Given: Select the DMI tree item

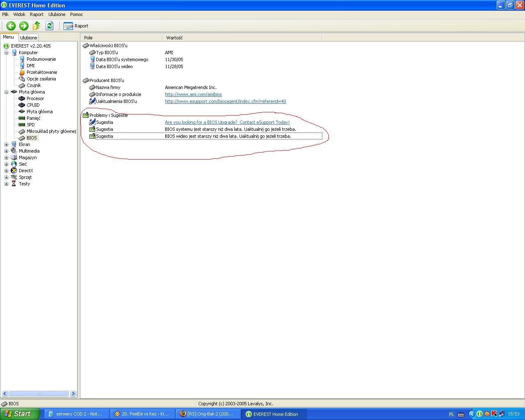Looking at the screenshot, I should [31, 66].
